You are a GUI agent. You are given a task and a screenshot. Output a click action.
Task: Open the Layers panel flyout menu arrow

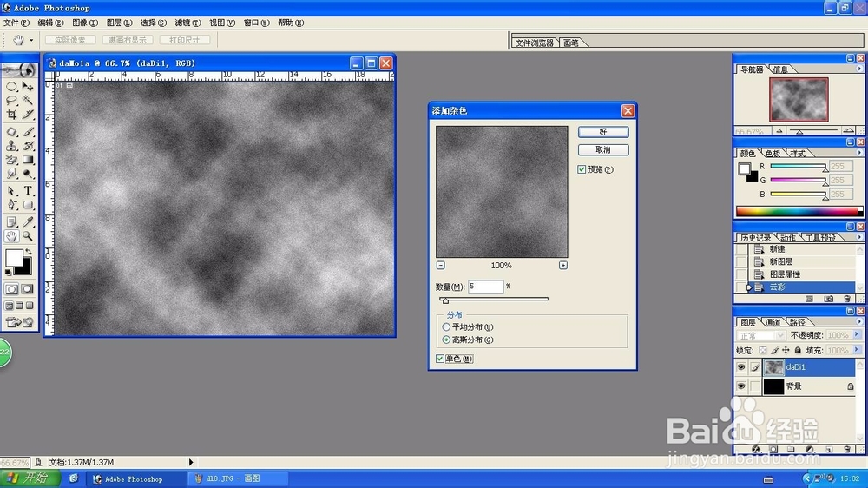click(859, 322)
